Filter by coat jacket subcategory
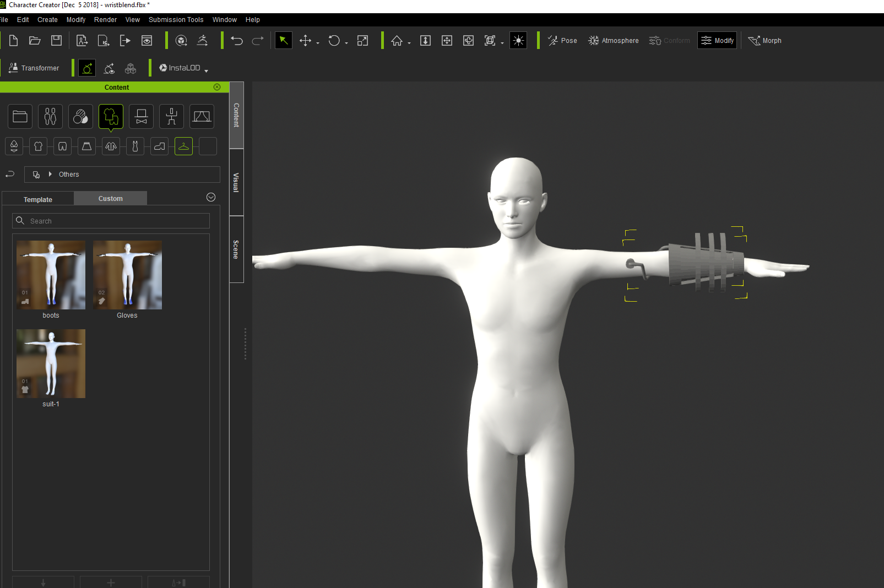The height and width of the screenshot is (588, 884). 111,146
